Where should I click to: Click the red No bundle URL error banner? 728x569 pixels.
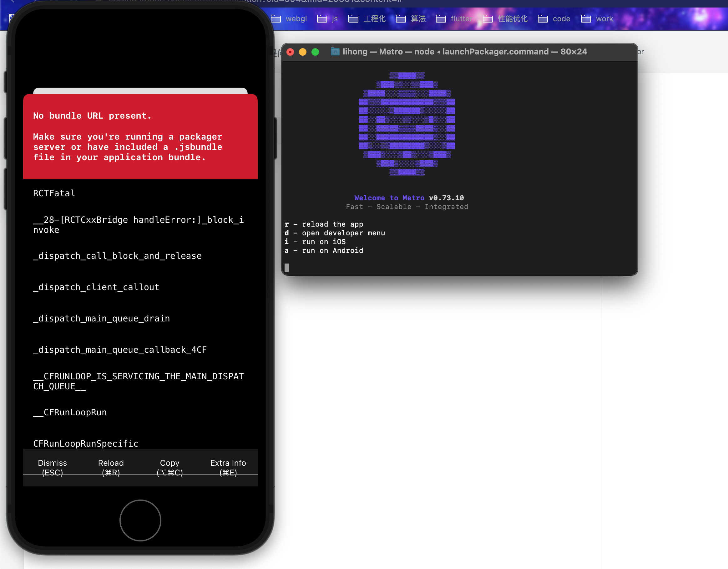click(140, 136)
